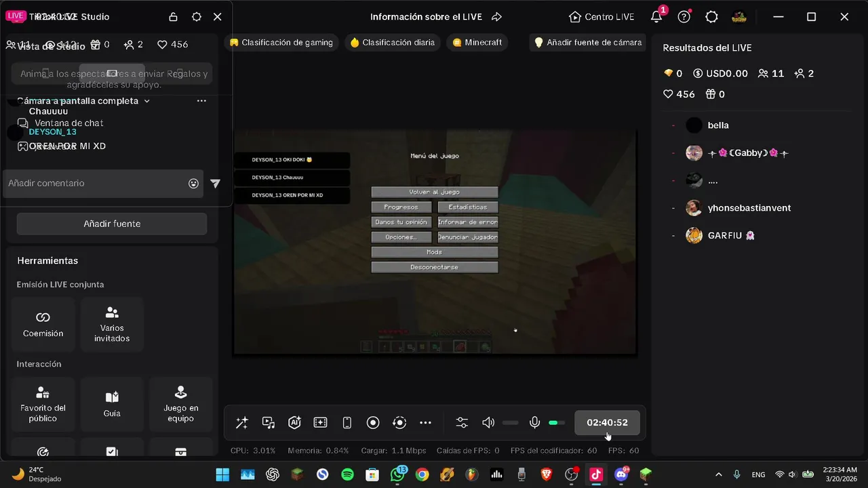
Task: Select the Ventana de chat source
Action: pos(68,123)
